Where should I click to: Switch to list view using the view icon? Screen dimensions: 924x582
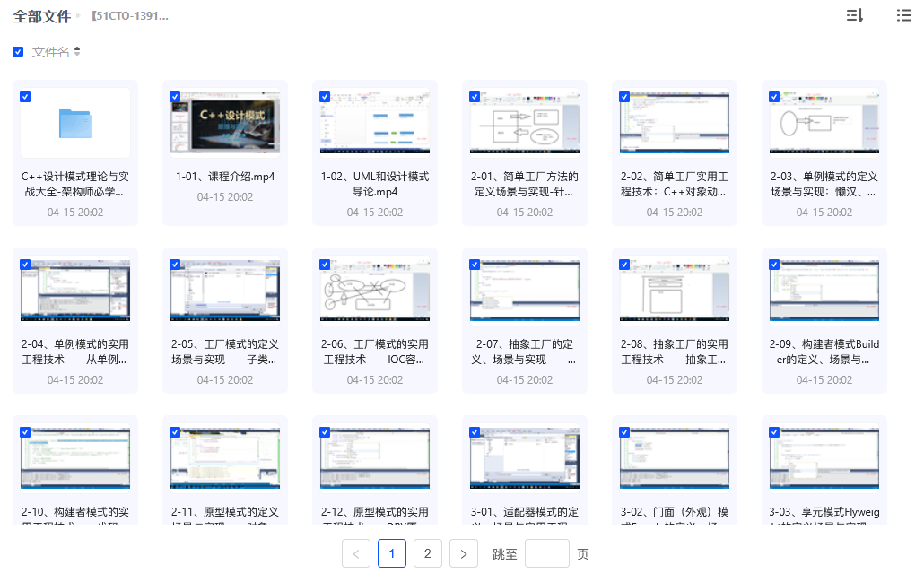tap(903, 15)
